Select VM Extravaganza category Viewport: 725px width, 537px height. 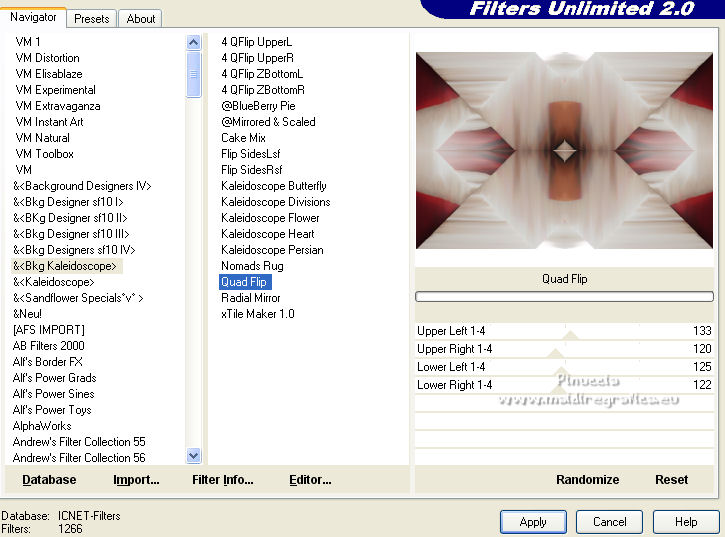57,106
